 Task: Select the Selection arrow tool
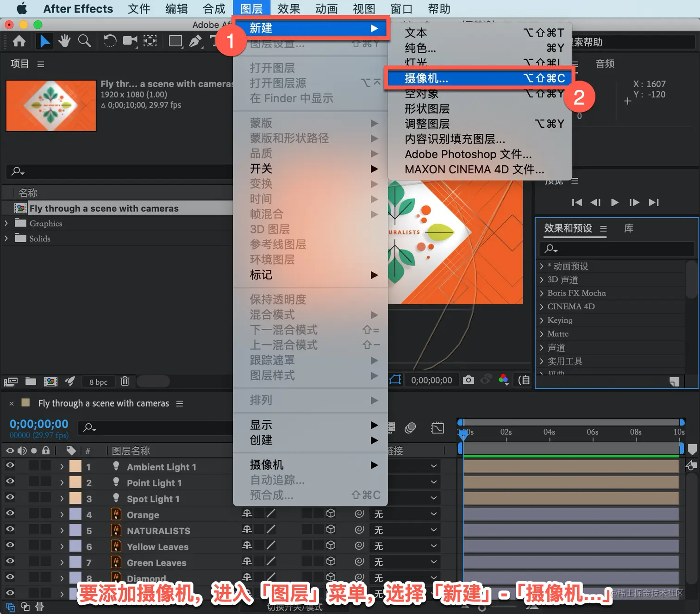click(x=44, y=42)
